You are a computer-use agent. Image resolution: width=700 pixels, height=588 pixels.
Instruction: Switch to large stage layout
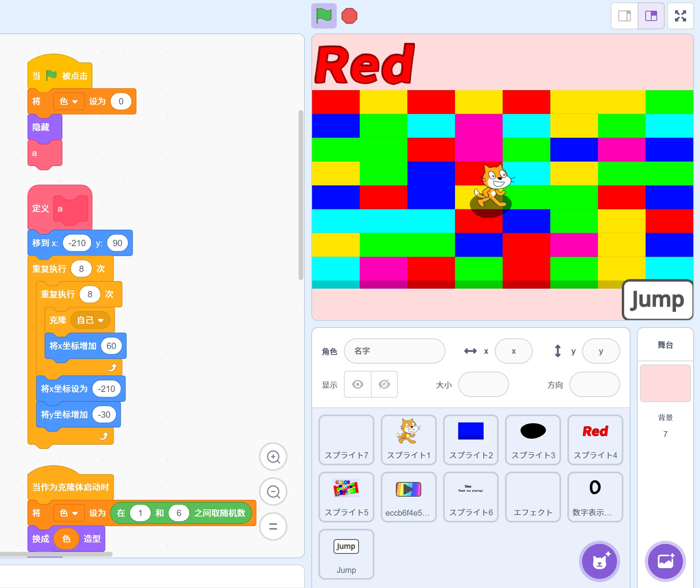point(651,16)
